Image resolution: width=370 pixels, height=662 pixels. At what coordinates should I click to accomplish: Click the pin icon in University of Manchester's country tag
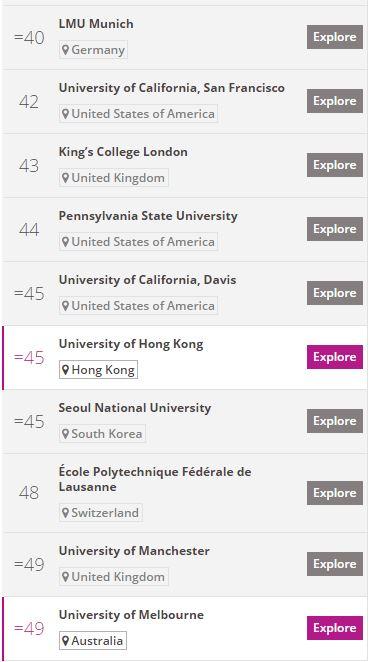pyautogui.click(x=65, y=577)
